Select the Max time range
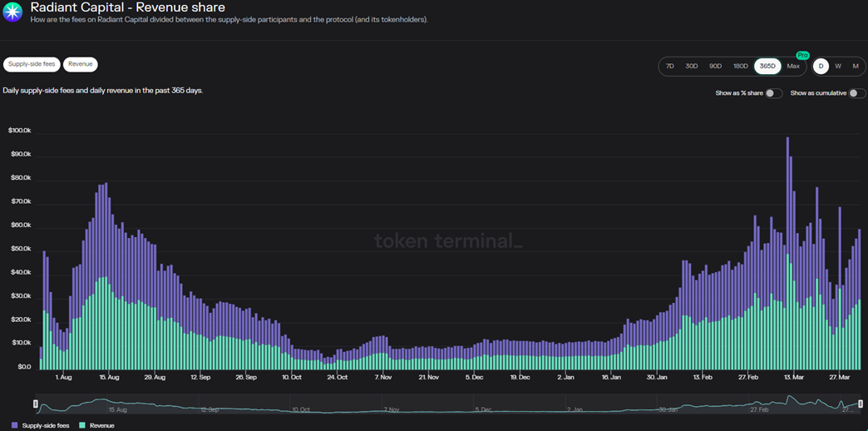This screenshot has width=868, height=431. coord(793,67)
